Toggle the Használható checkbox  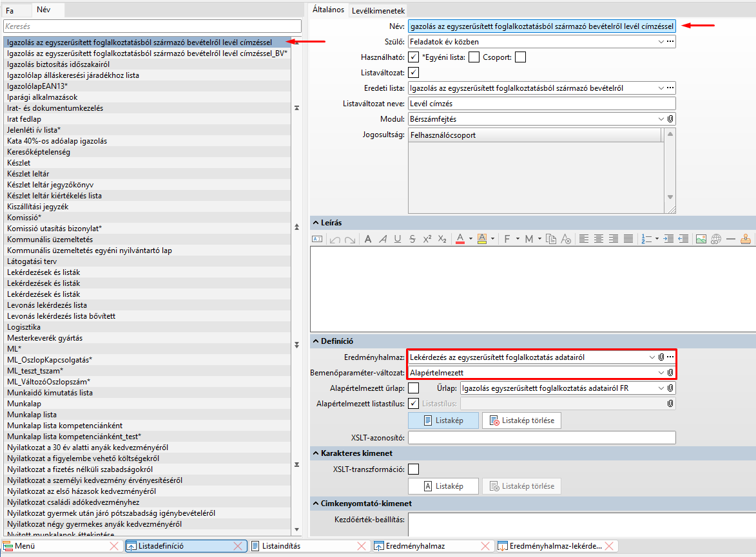coord(414,57)
